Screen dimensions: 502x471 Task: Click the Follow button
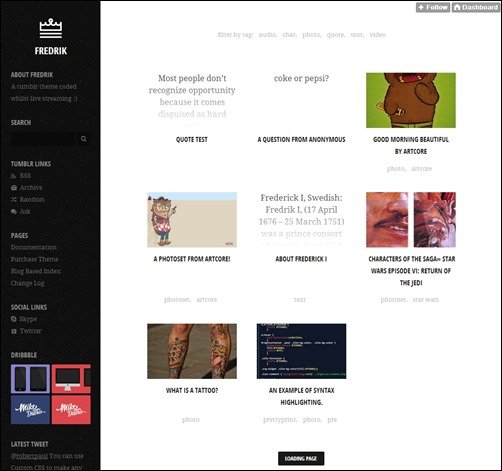click(433, 7)
